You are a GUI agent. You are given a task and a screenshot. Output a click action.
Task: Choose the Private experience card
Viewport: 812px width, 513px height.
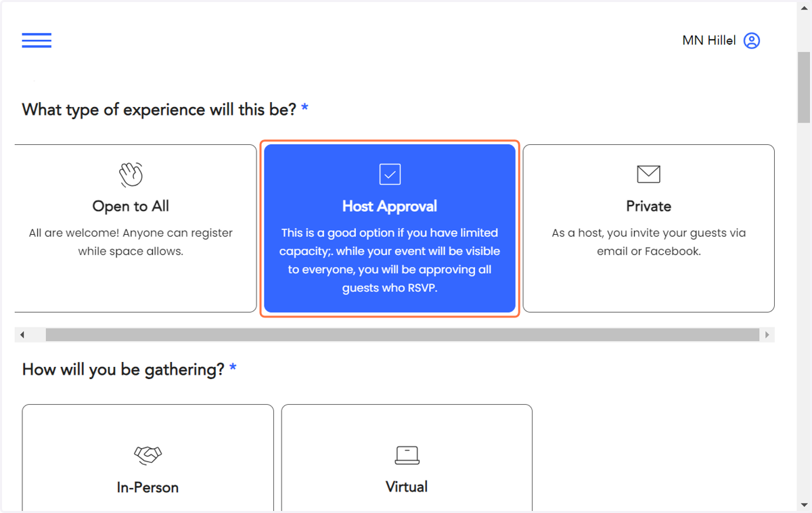click(648, 228)
